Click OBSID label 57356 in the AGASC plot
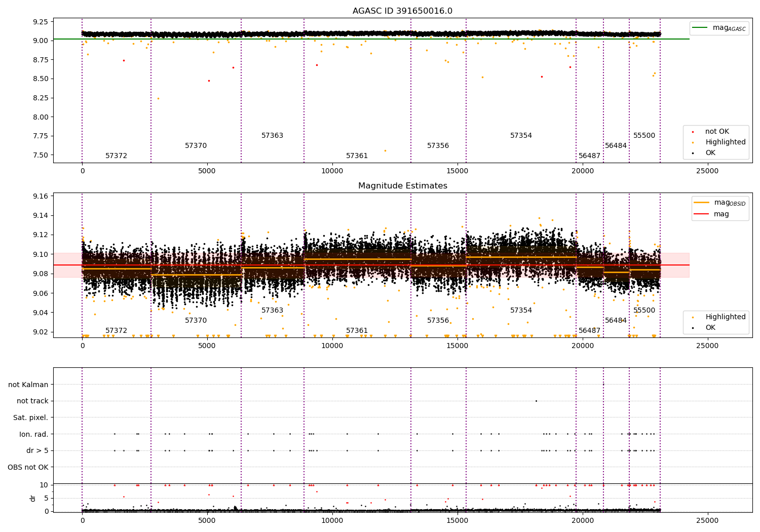760x532 pixels. click(438, 146)
